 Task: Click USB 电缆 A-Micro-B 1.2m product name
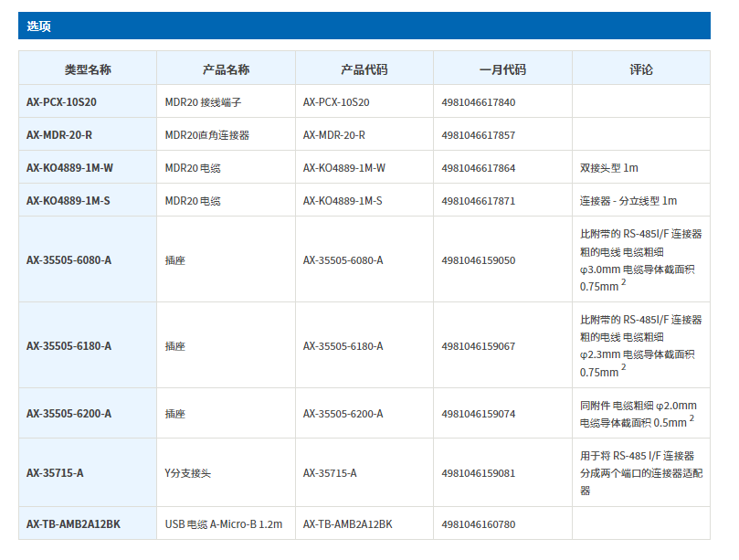pyautogui.click(x=224, y=523)
